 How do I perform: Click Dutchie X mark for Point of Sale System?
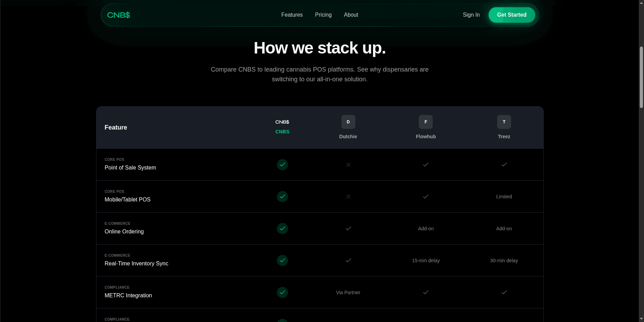(348, 165)
